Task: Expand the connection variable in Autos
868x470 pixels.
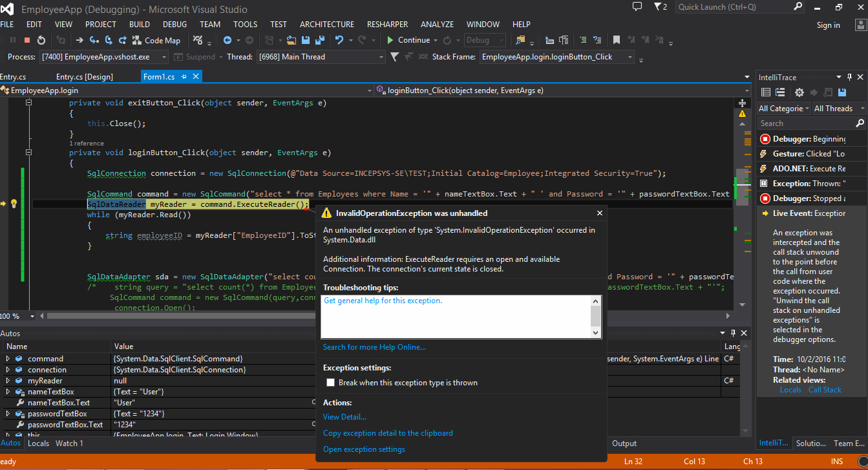Action: (8, 370)
